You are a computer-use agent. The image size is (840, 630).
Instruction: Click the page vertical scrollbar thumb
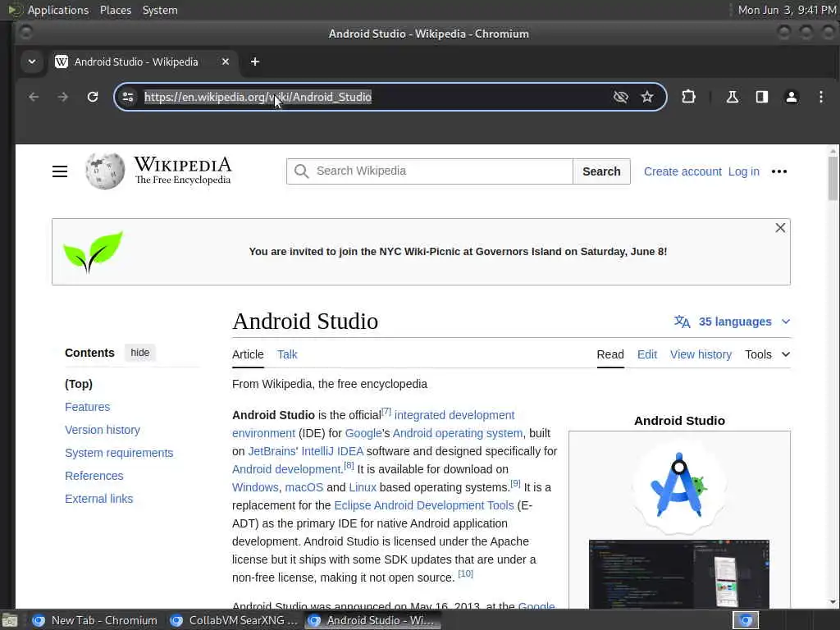833,178
